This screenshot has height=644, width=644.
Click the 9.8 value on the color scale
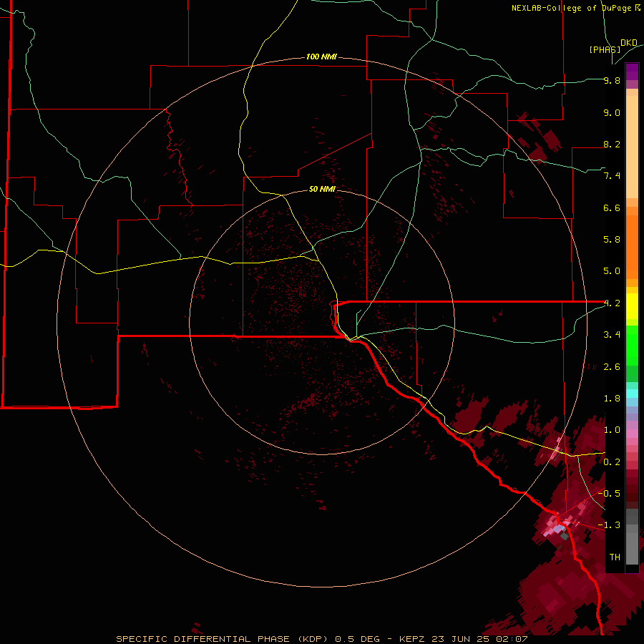pos(612,80)
